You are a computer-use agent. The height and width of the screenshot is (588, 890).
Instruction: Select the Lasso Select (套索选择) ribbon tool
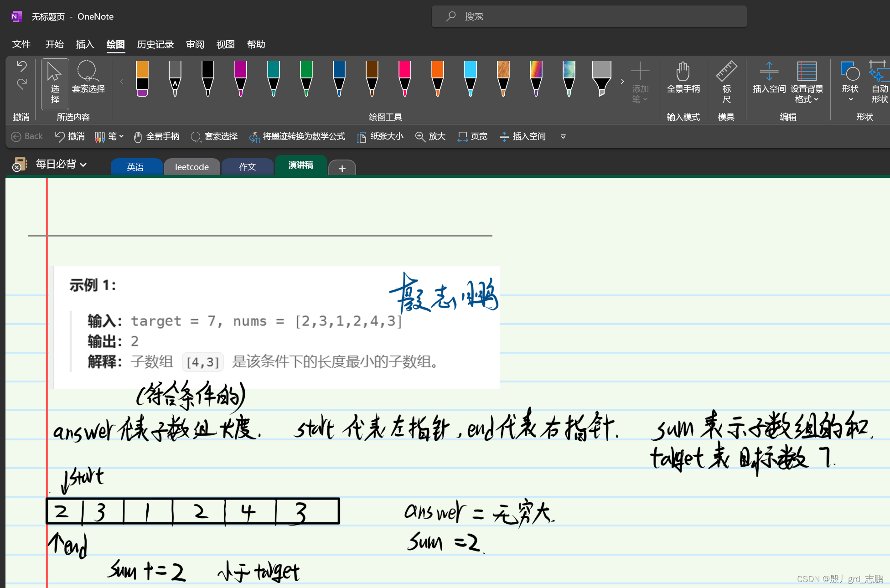click(x=88, y=77)
